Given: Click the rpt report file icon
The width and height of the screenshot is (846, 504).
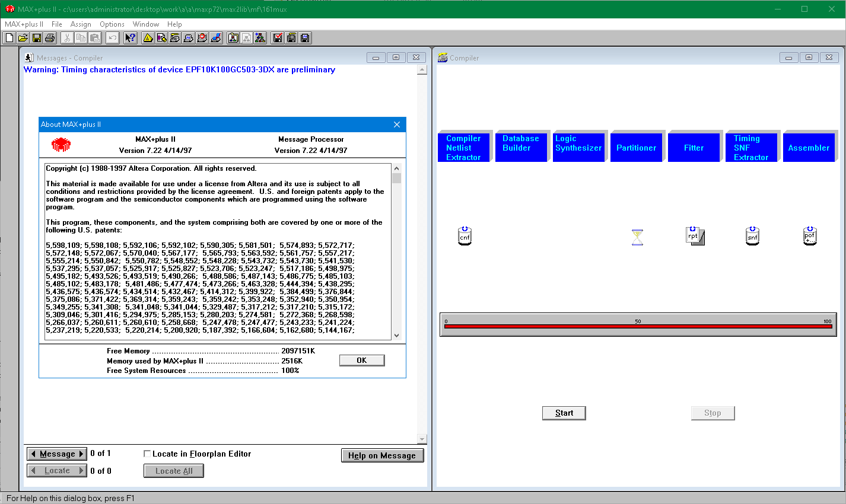Looking at the screenshot, I should [695, 235].
